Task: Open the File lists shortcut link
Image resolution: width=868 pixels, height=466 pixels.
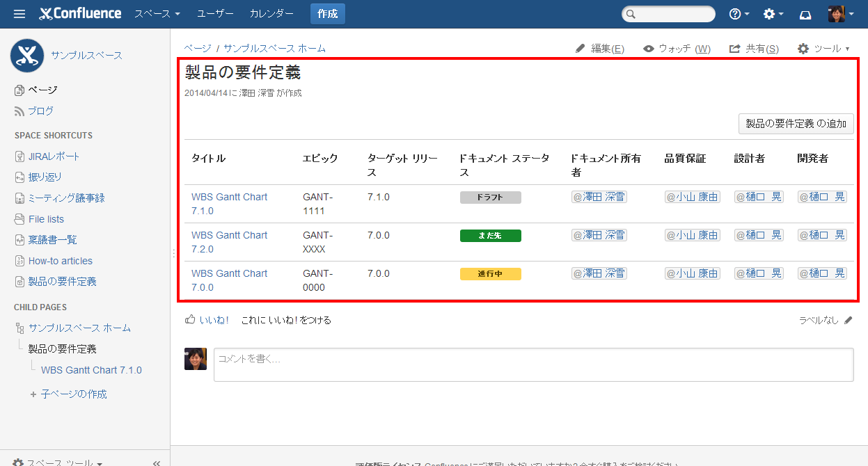Action: [46, 219]
